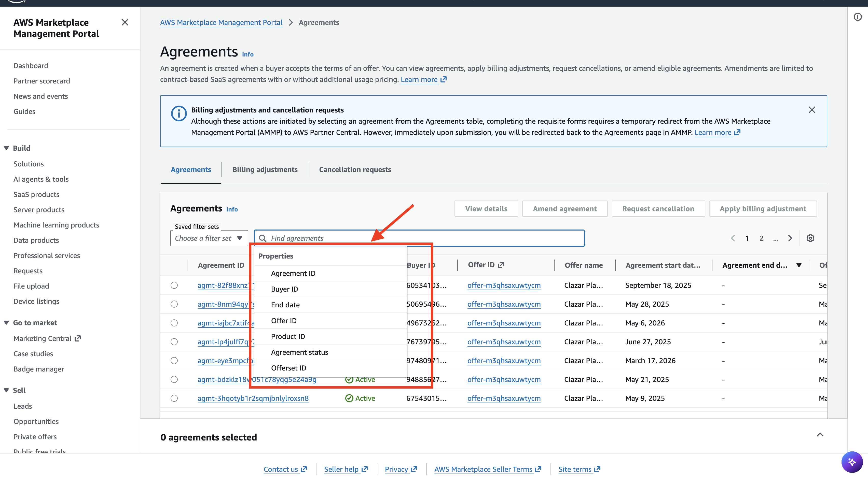Click in the Find agreements search field

419,238
